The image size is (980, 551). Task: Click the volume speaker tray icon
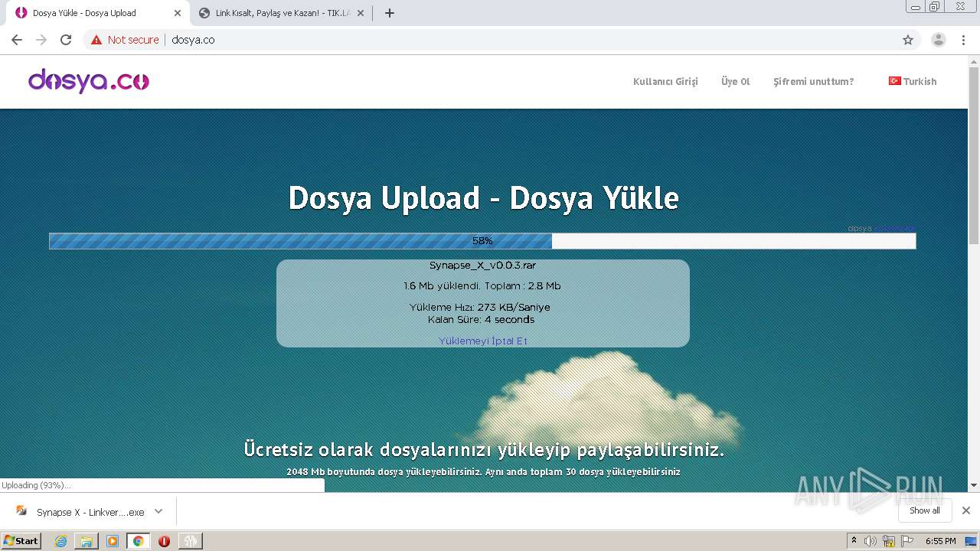pyautogui.click(x=871, y=541)
